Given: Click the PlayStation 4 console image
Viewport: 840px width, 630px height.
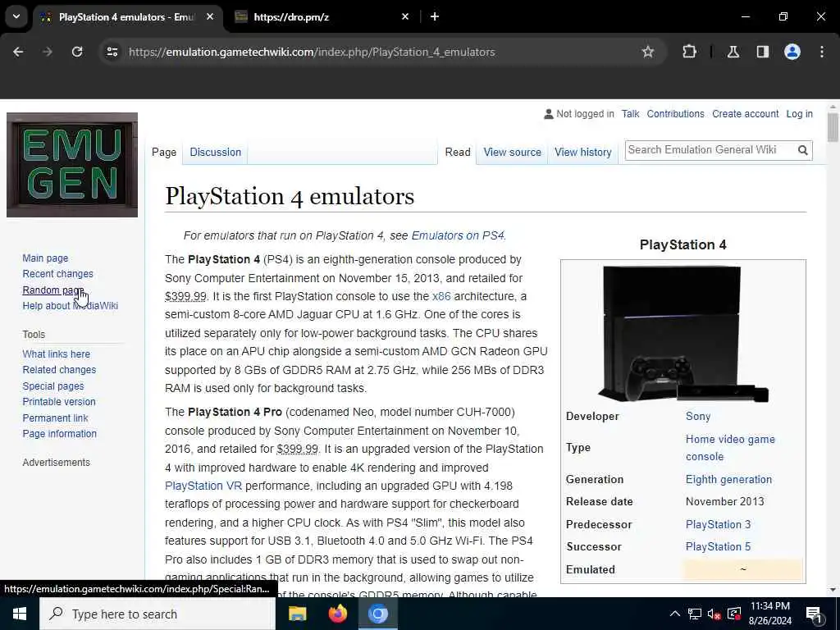Looking at the screenshot, I should 682,333.
